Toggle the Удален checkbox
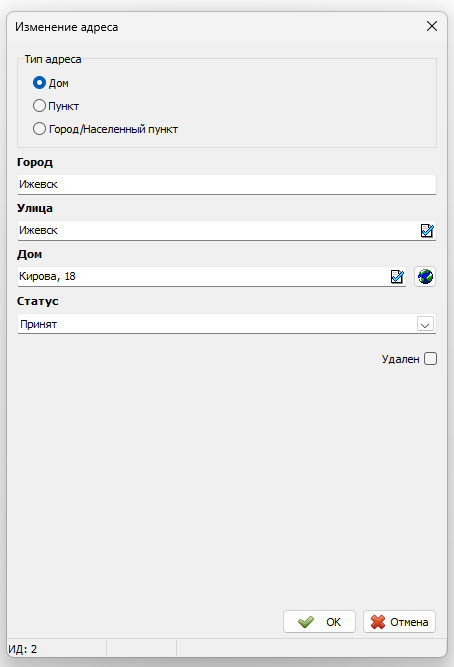454x667 pixels. (x=431, y=359)
